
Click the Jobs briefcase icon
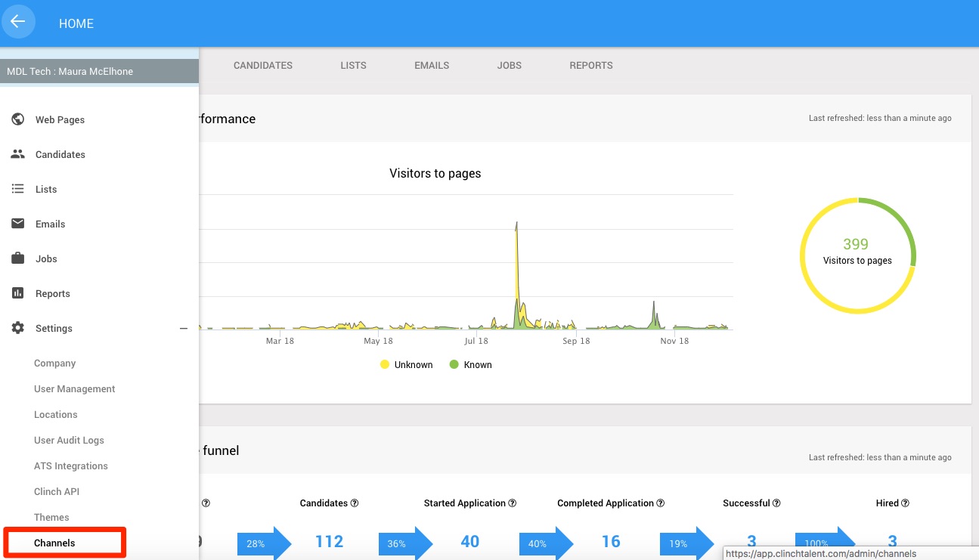[18, 258]
